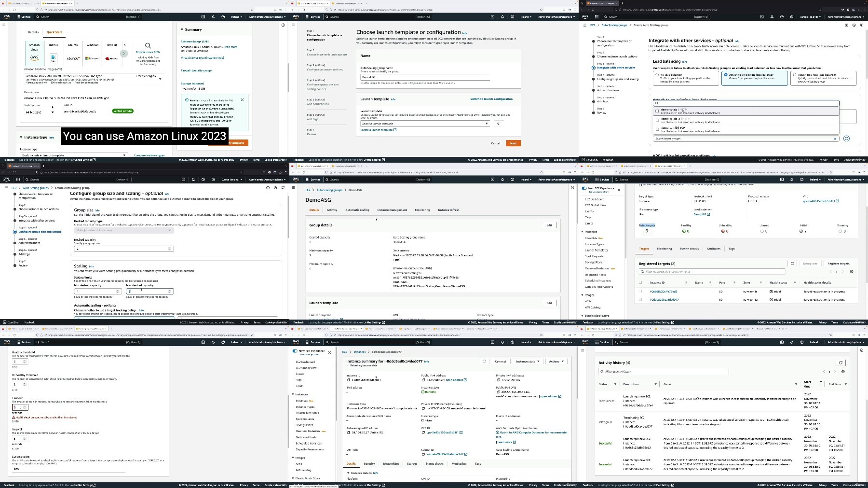Click Next in Choose launch template panel
This screenshot has width=868, height=488.
click(513, 143)
